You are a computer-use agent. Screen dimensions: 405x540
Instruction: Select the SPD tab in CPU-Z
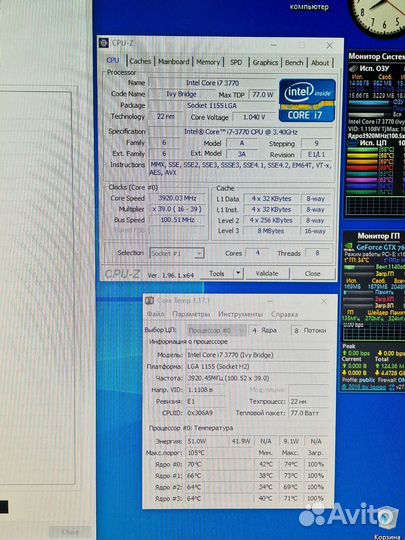coord(236,63)
